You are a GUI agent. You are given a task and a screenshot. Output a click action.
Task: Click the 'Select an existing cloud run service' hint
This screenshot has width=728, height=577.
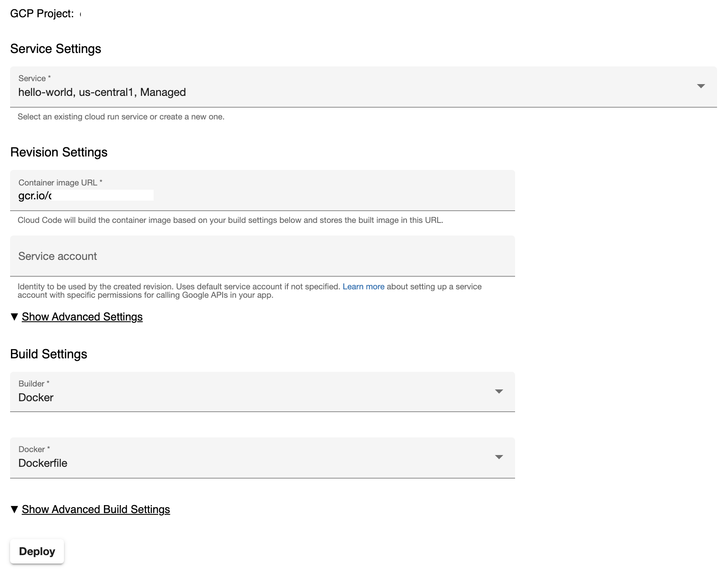tap(121, 117)
